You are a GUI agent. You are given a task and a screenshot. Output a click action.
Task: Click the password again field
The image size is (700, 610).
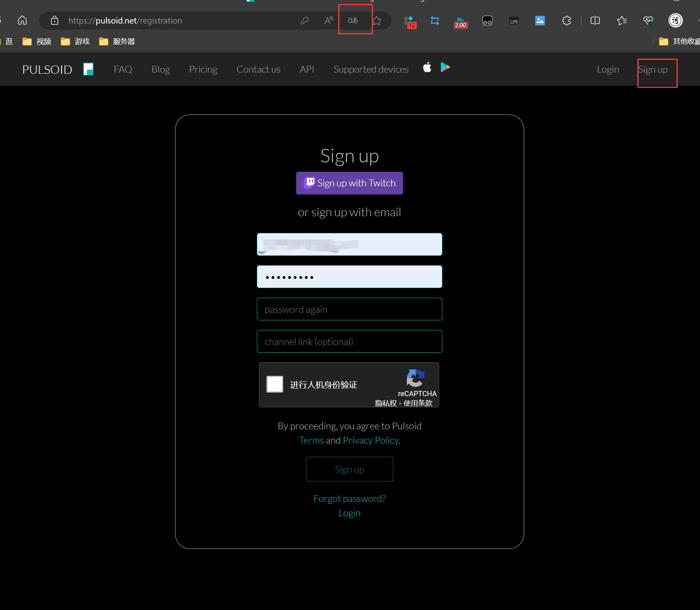(x=349, y=309)
